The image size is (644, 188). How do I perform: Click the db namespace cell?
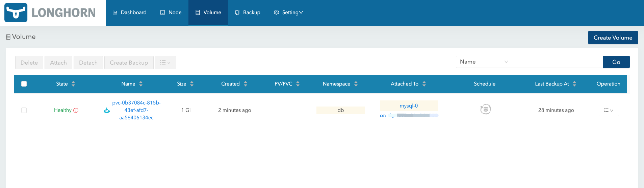[x=341, y=110]
